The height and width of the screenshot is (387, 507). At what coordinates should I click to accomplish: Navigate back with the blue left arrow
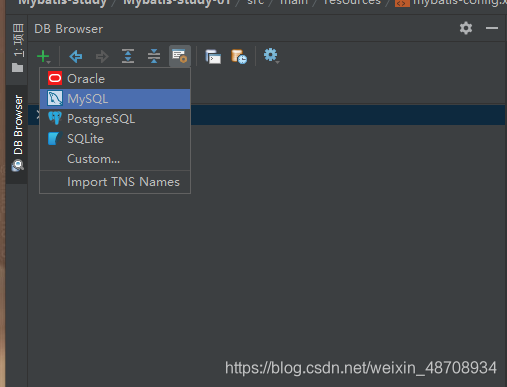pyautogui.click(x=76, y=56)
